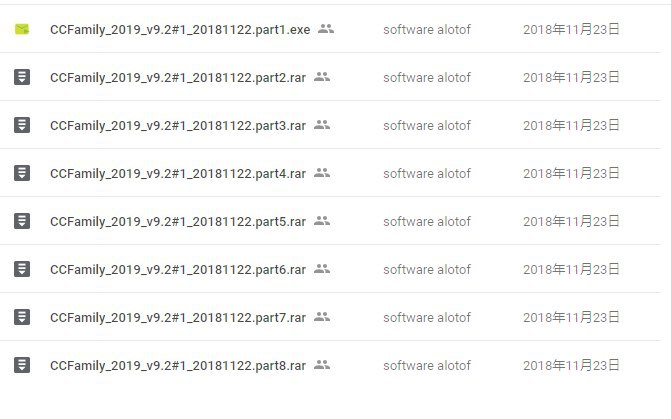Click owner 'software alotof' in the part3.rar row

[427, 125]
